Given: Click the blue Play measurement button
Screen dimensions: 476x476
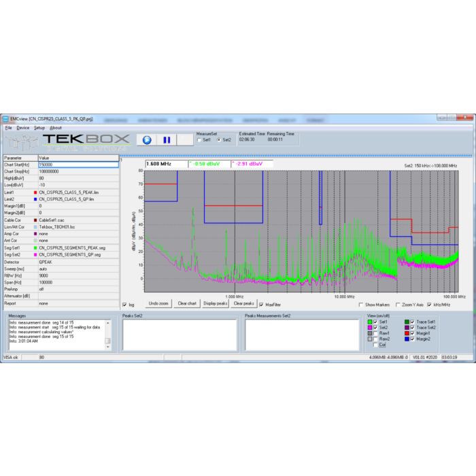Looking at the screenshot, I should click(x=146, y=139).
